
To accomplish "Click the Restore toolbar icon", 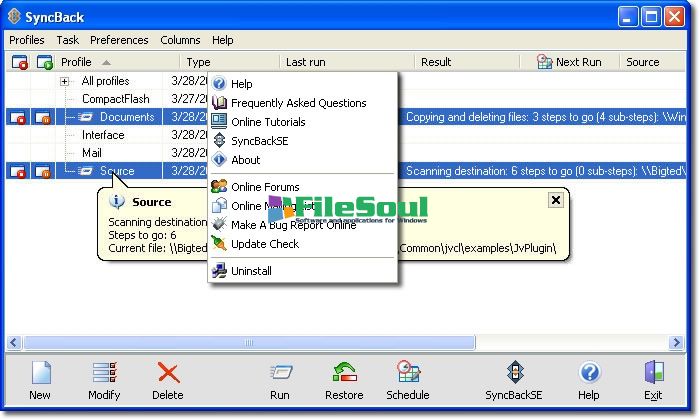I will (345, 373).
